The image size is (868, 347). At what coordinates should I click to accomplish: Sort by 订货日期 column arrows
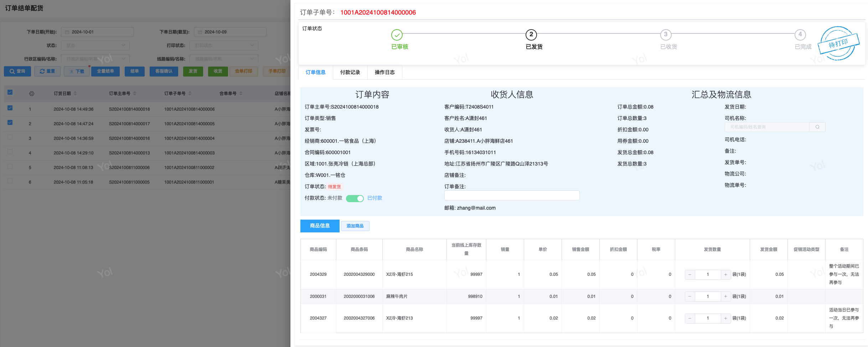pos(75,94)
